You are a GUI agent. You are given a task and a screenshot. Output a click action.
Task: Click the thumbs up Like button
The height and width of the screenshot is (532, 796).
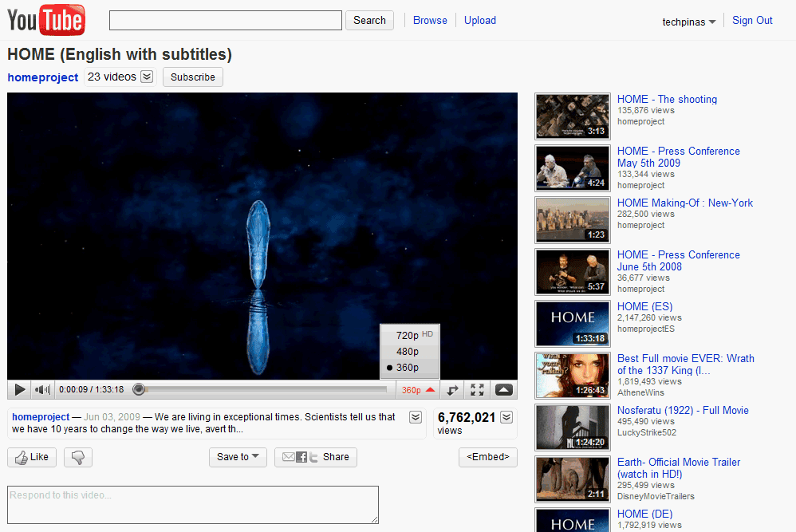[32, 457]
